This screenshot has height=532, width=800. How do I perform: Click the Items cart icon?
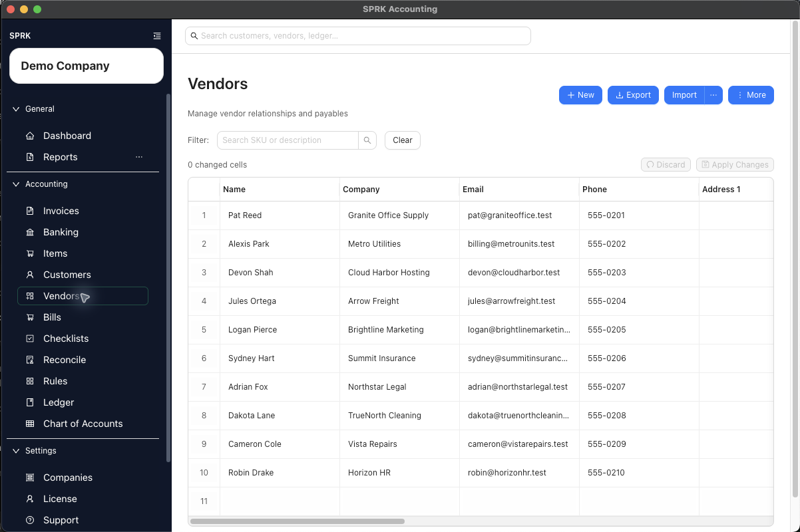click(x=29, y=253)
